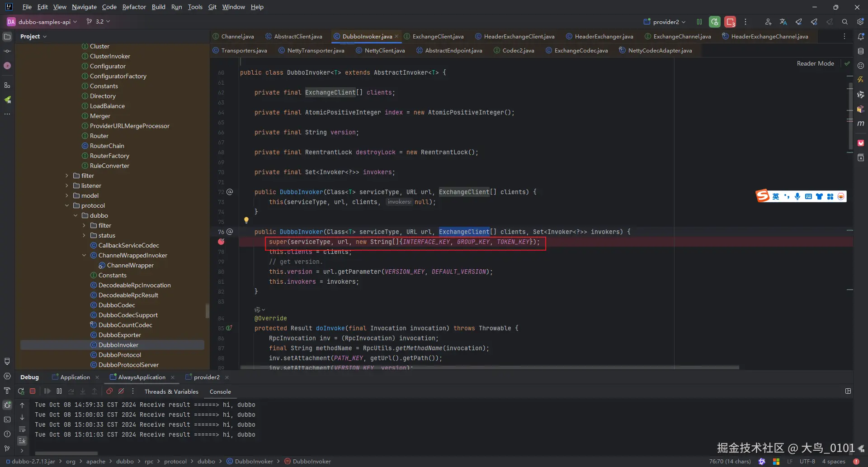Image resolution: width=868 pixels, height=467 pixels.
Task: Open the Terminal tool window
Action: tap(7, 419)
